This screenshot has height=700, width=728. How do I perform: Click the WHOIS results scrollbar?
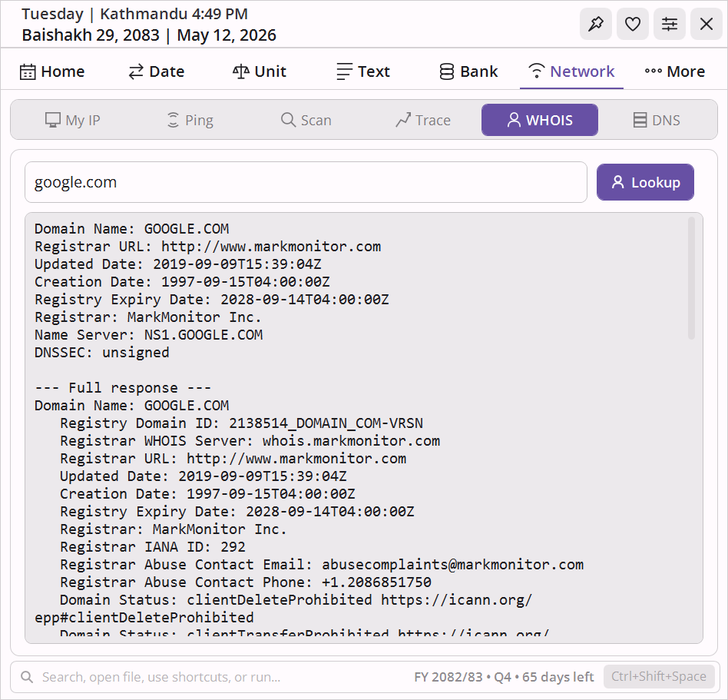pos(691,277)
